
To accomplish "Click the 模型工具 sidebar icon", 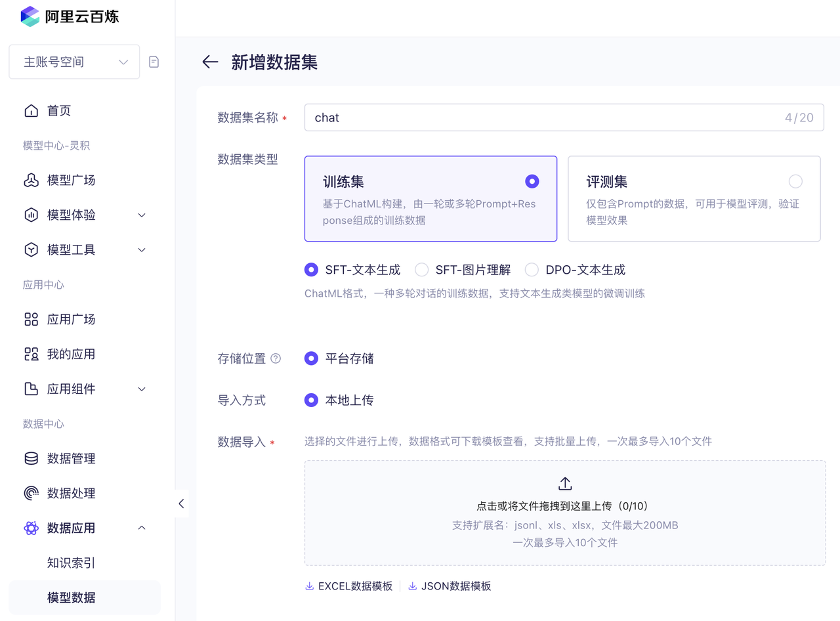I will tap(31, 249).
